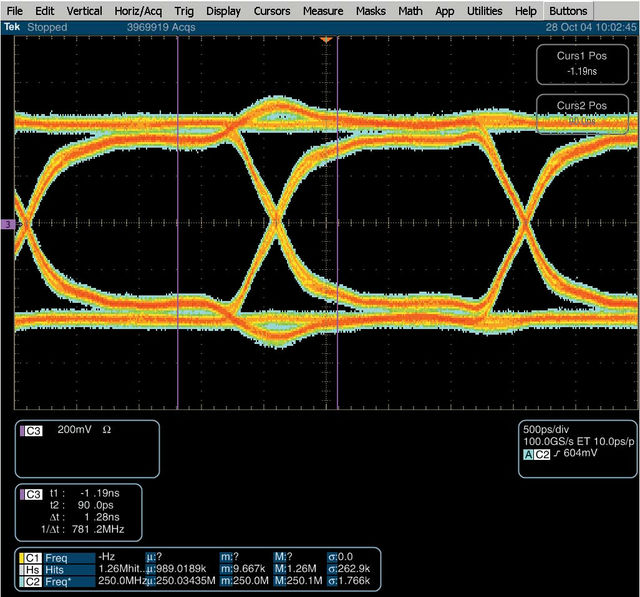This screenshot has height=597, width=640.
Task: Click the 3969919 Acqs counter
Action: pos(161,27)
